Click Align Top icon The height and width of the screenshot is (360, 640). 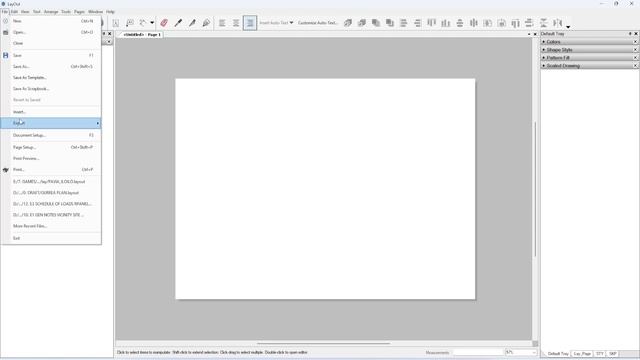point(431,23)
